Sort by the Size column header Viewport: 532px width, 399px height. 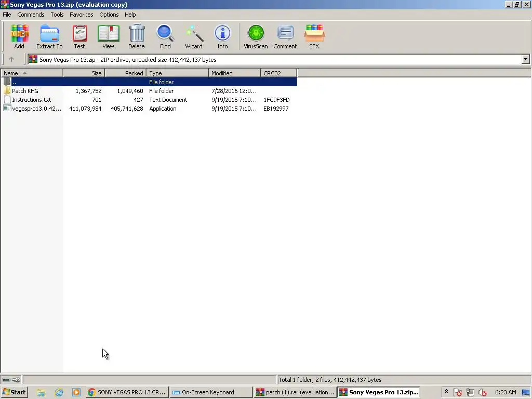click(84, 73)
